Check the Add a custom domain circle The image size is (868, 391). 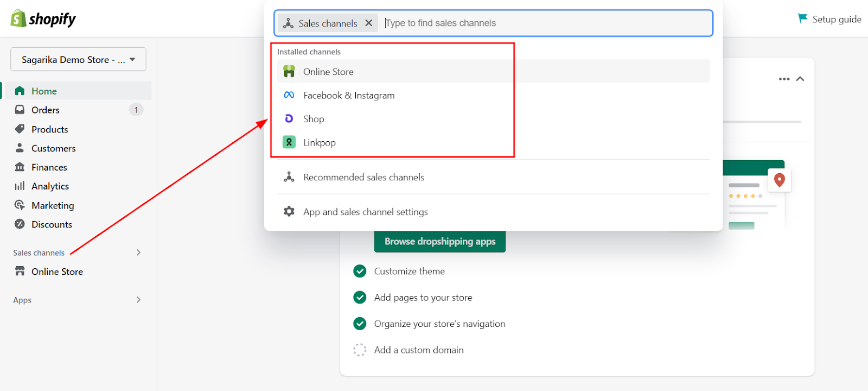(x=360, y=350)
